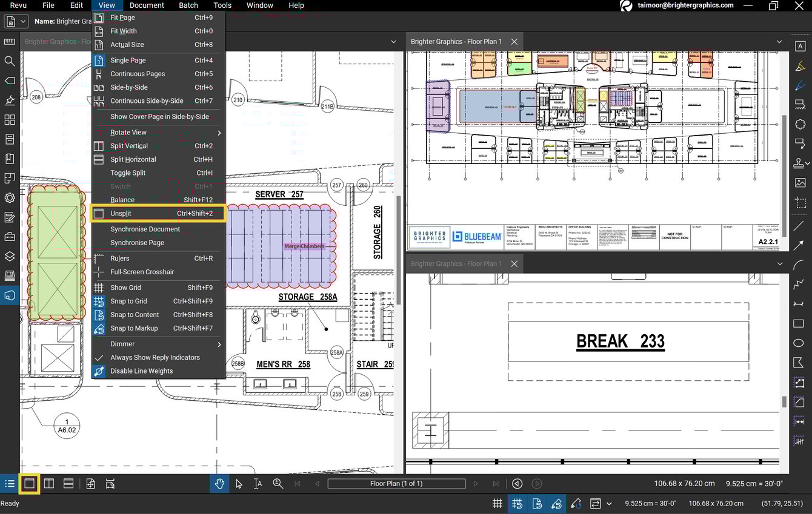Viewport: 812px width, 514px height.
Task: Disable Snap to Markup in the status bar
Action: point(557,503)
